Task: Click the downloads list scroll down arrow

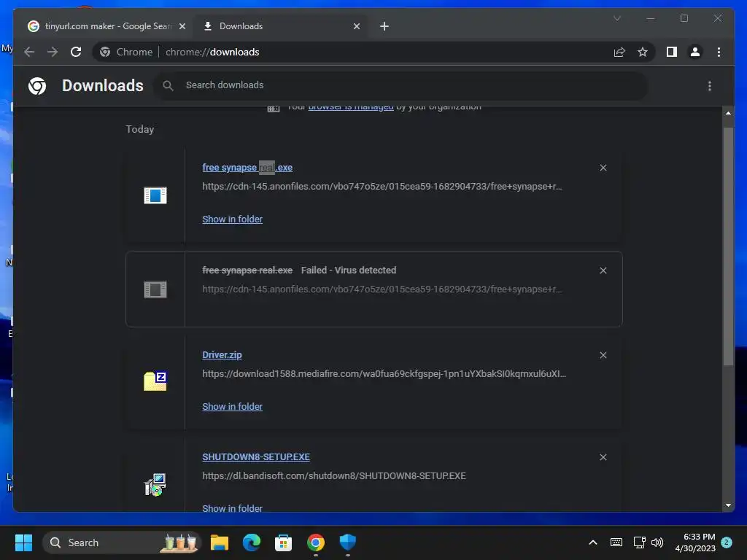Action: [x=729, y=505]
